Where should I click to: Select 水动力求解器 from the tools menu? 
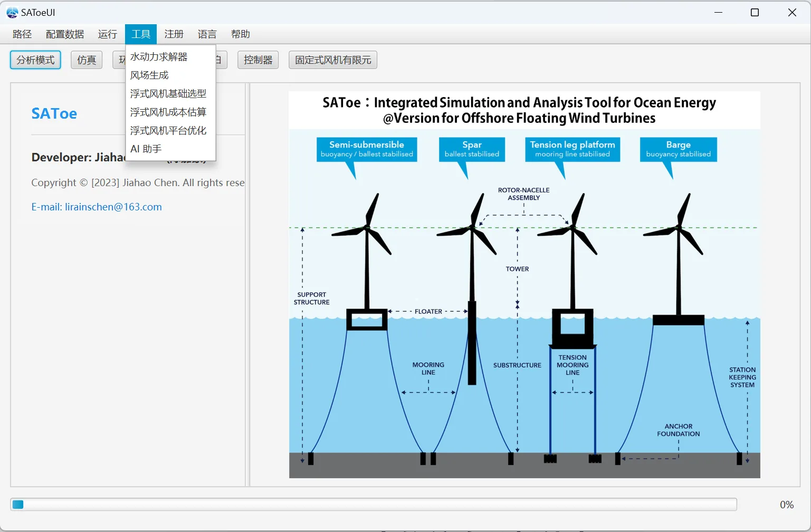pyautogui.click(x=171, y=57)
